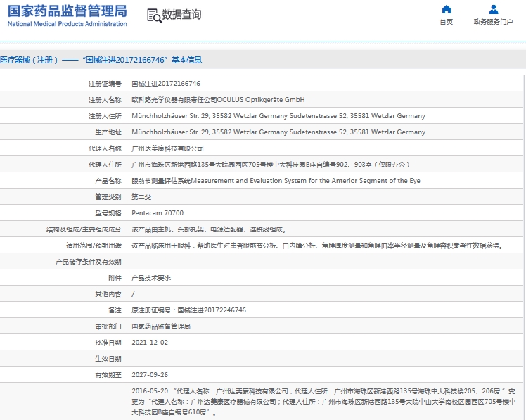The image size is (526, 420).
Task: Click the 数据查询 heading text
Action: 181,15
